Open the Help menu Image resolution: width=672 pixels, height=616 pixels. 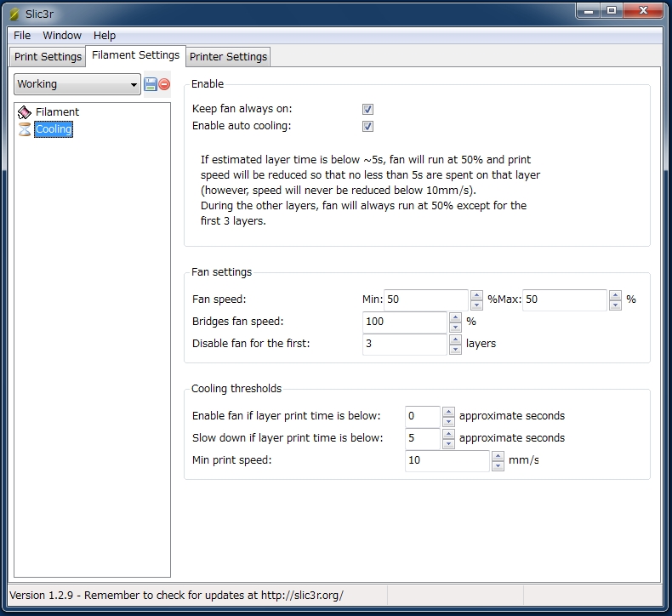[x=105, y=35]
